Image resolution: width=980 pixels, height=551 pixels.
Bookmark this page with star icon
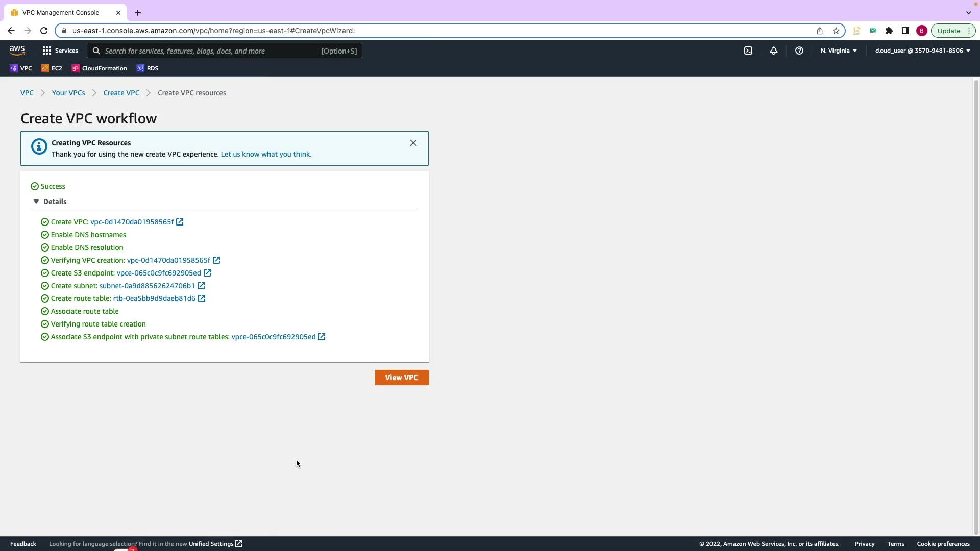(x=836, y=31)
